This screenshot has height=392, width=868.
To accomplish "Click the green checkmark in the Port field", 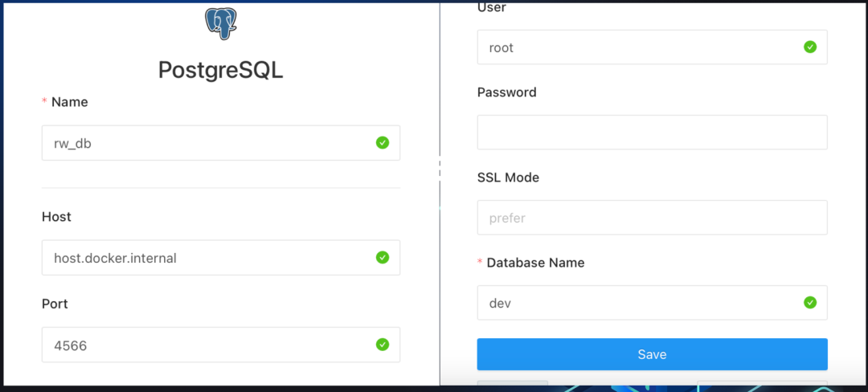I will point(383,345).
